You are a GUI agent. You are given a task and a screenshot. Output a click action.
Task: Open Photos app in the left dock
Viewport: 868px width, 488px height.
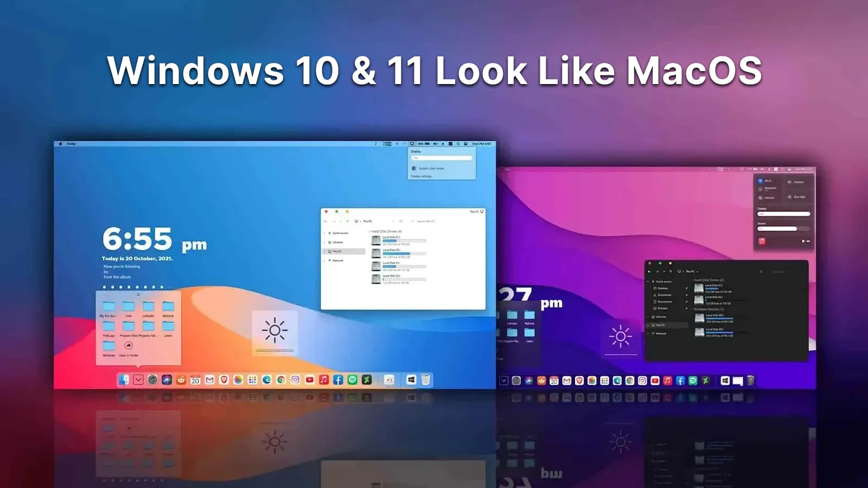(238, 380)
